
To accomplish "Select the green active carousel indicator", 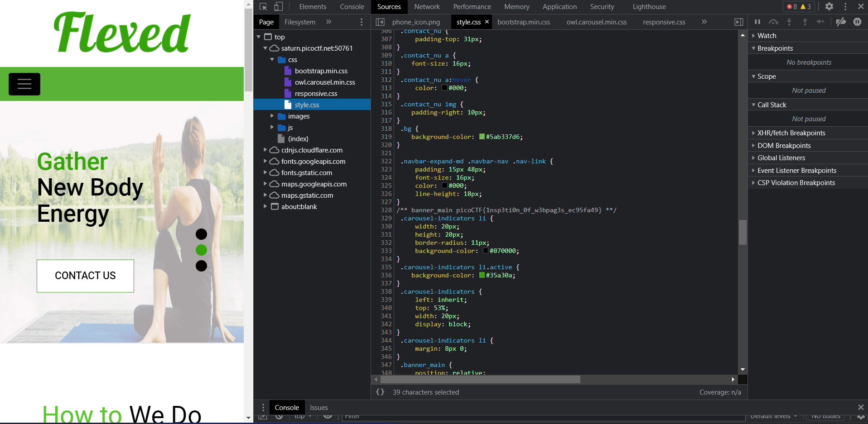I will (x=201, y=250).
